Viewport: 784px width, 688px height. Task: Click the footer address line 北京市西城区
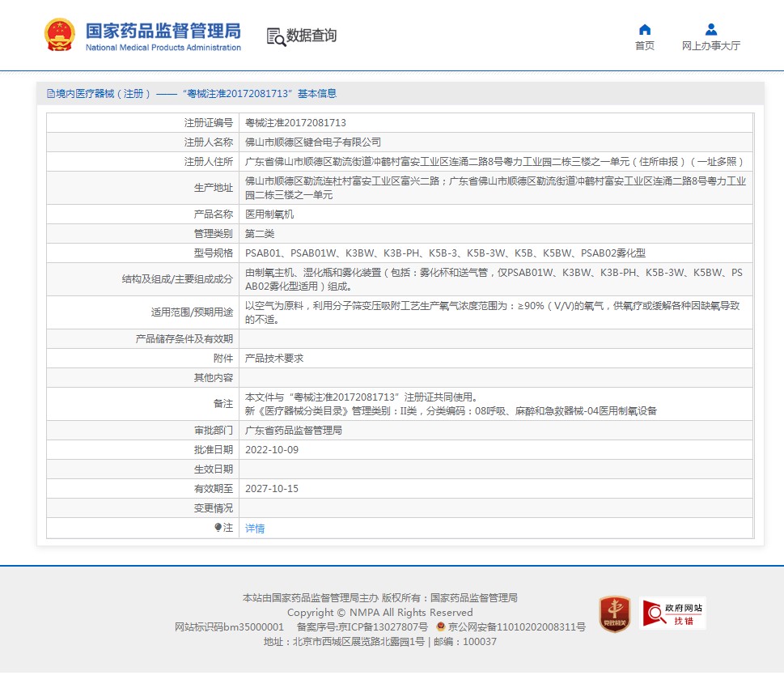pyautogui.click(x=380, y=642)
